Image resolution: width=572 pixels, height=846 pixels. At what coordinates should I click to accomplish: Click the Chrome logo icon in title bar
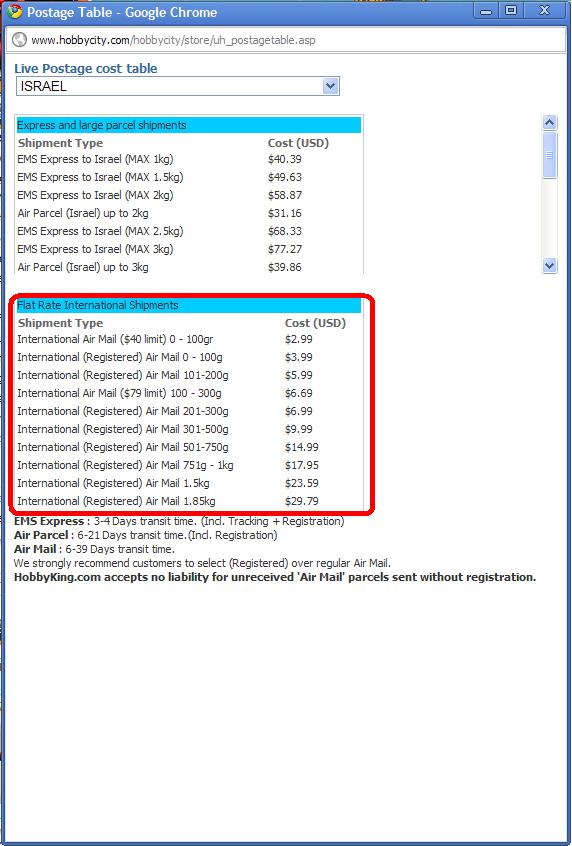click(x=15, y=11)
